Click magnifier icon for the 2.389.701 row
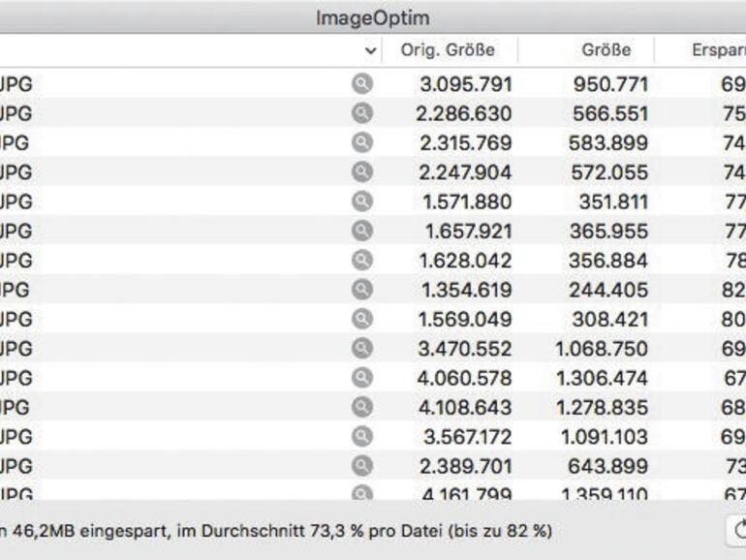The height and width of the screenshot is (560, 746). coord(361,465)
